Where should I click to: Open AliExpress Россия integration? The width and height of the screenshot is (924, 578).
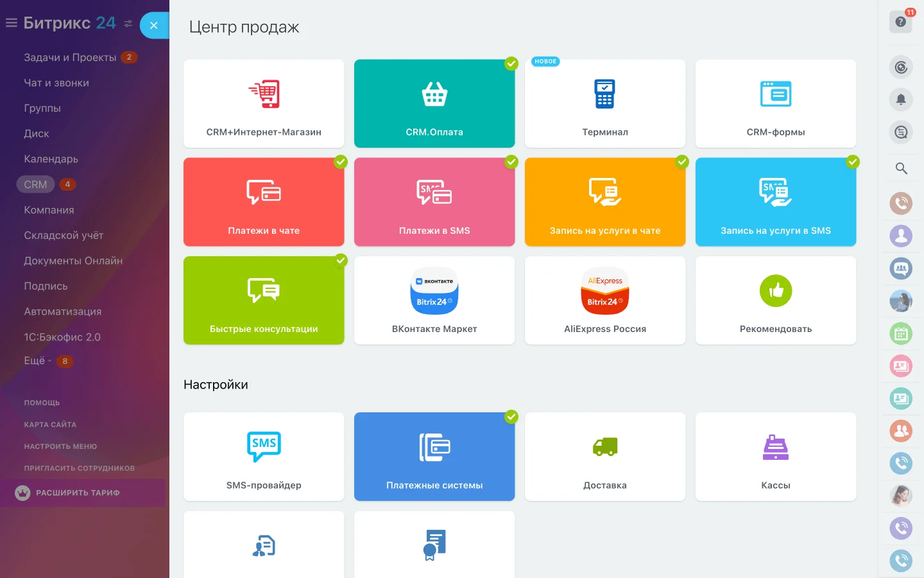(x=604, y=301)
